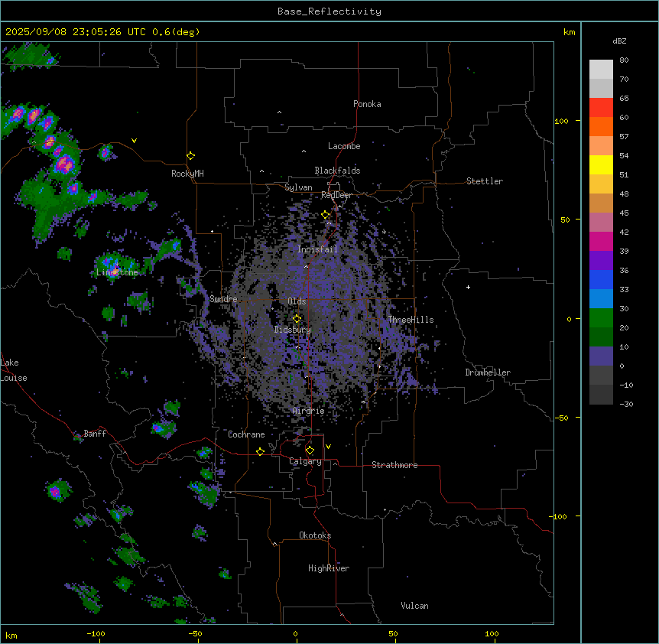
Task: Click the white plus marker west of Drumheller
Action: point(468,287)
